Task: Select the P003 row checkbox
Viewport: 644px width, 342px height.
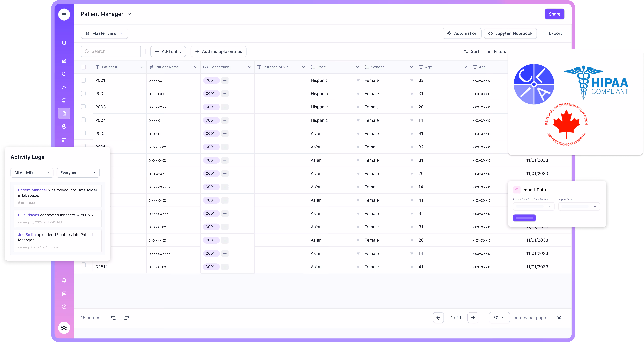Action: (x=83, y=107)
